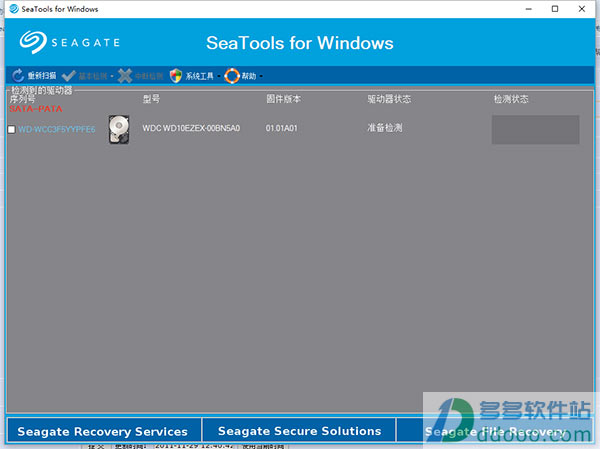Click the SeaTools icon in the title bar
This screenshot has width=600, height=449.
(14, 9)
